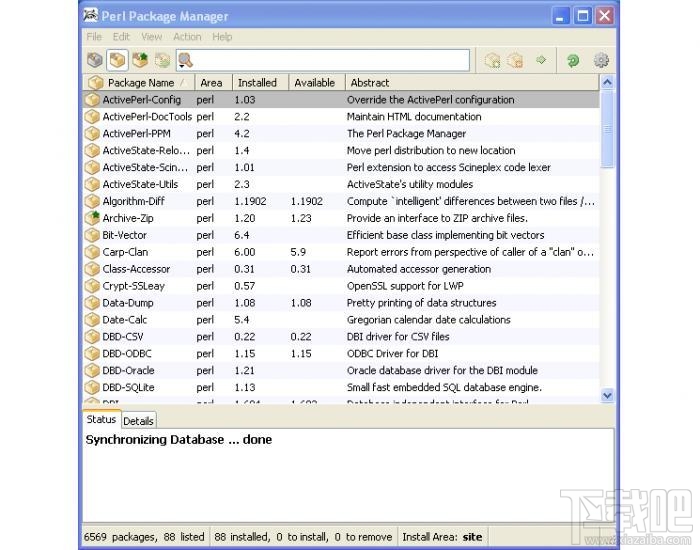Switch to the Details tab
The image size is (700, 550).
(x=138, y=421)
